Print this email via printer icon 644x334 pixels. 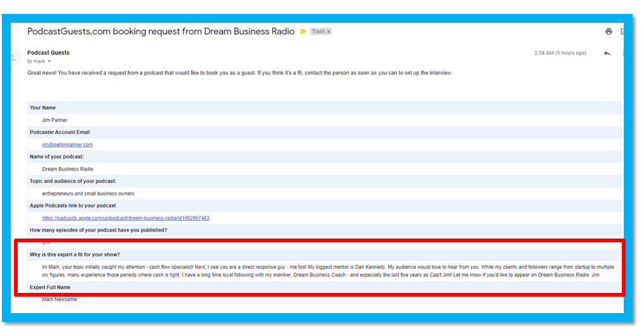pyautogui.click(x=609, y=32)
